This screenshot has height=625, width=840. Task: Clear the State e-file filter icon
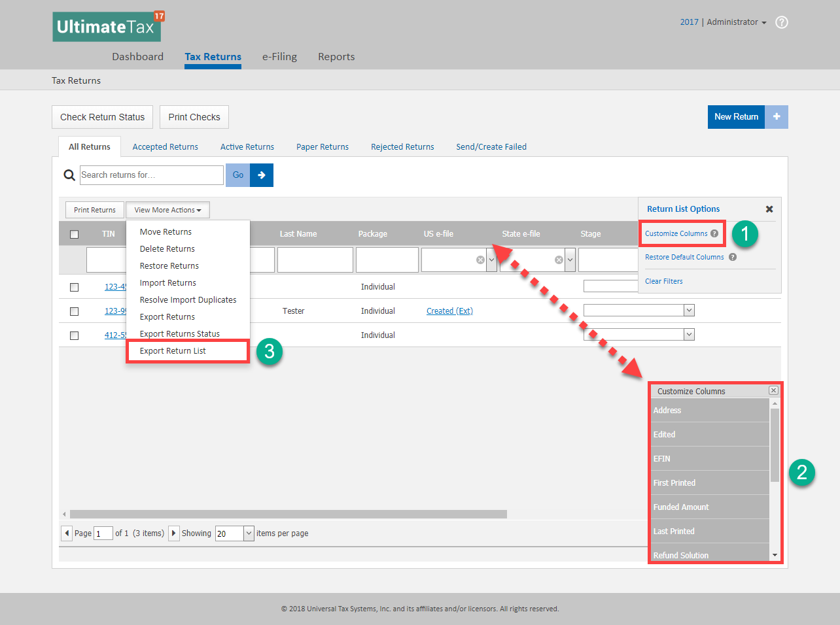pos(559,260)
